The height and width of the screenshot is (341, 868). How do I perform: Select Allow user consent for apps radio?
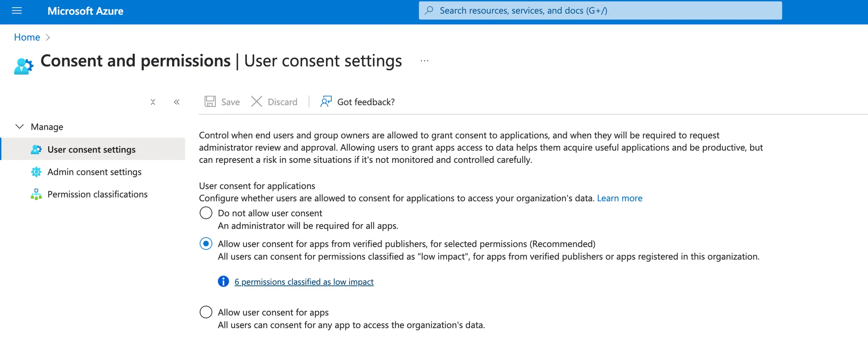click(206, 312)
